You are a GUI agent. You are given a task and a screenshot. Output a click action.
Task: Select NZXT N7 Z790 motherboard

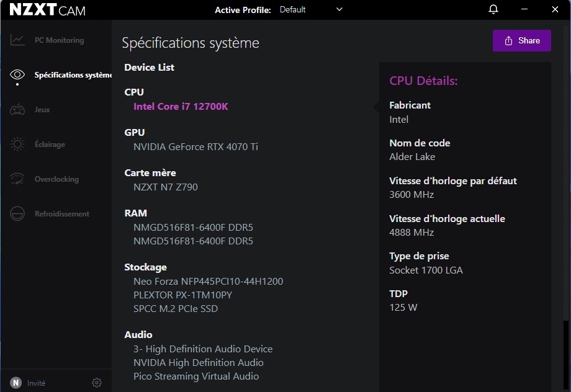(x=165, y=187)
